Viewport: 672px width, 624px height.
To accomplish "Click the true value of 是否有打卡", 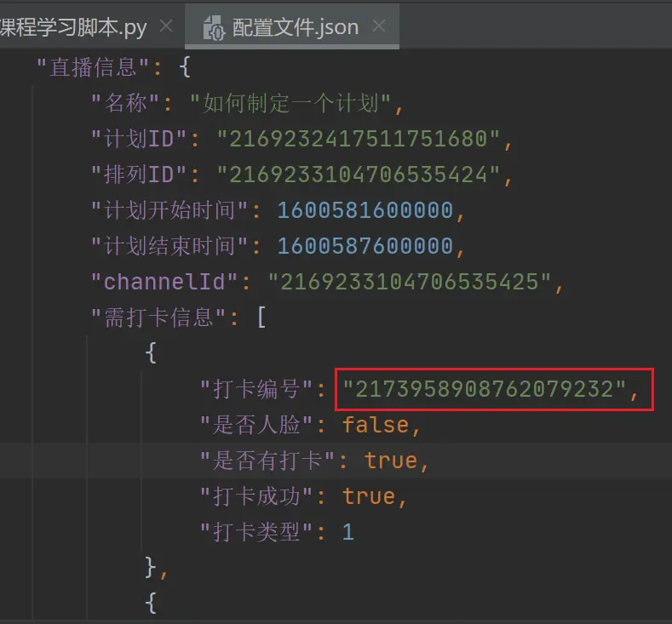I will tap(391, 461).
